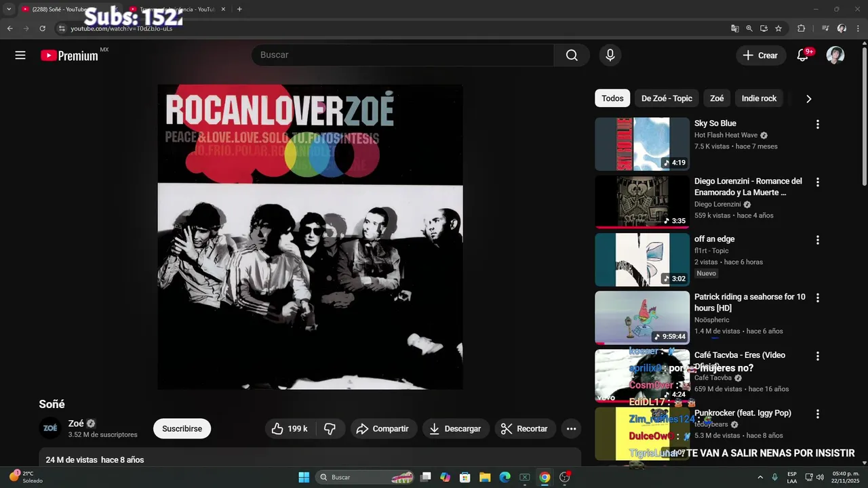Open File Explorer from taskbar
This screenshot has width=868, height=488.
click(485, 477)
